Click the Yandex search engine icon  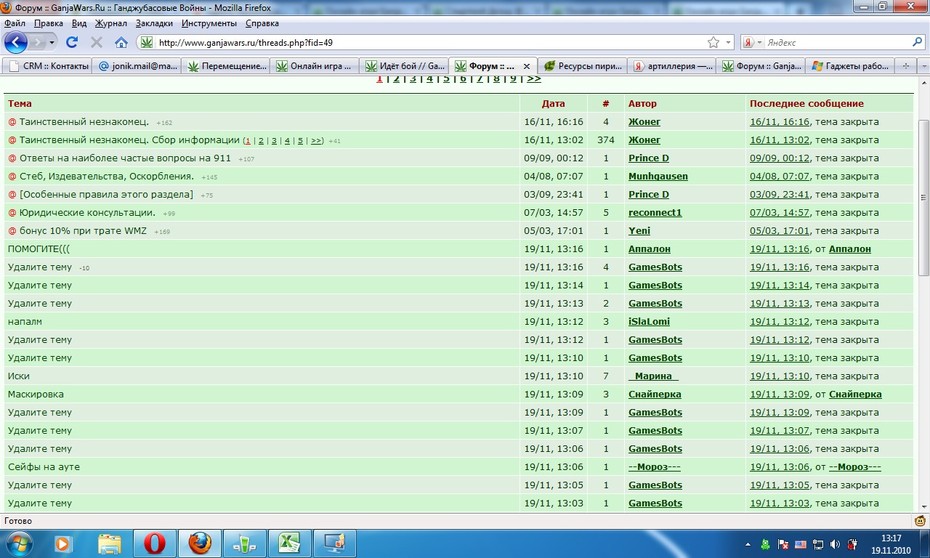tap(749, 42)
